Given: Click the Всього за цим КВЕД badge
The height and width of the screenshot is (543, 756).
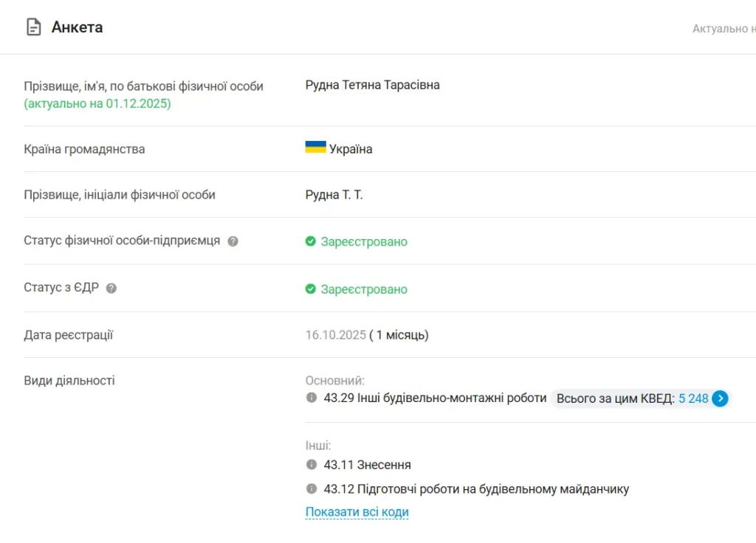Looking at the screenshot, I should (615, 398).
